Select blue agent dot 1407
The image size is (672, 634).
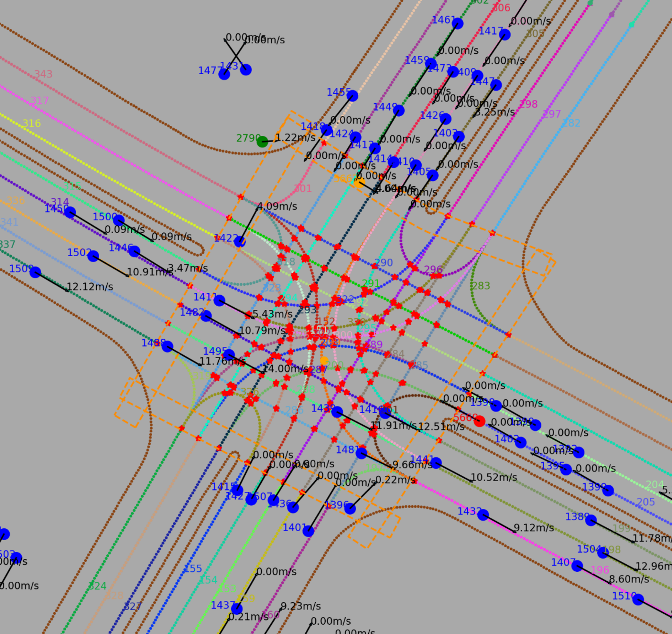(x=577, y=566)
